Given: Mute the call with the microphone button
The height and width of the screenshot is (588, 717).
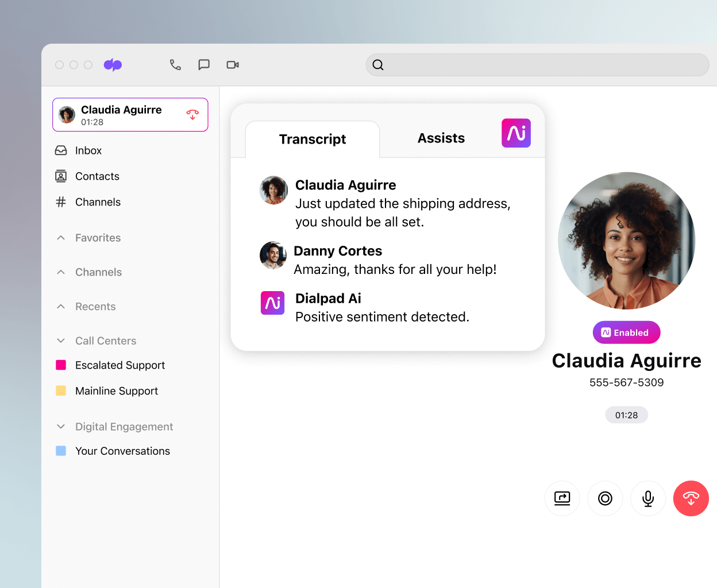Looking at the screenshot, I should coord(648,498).
